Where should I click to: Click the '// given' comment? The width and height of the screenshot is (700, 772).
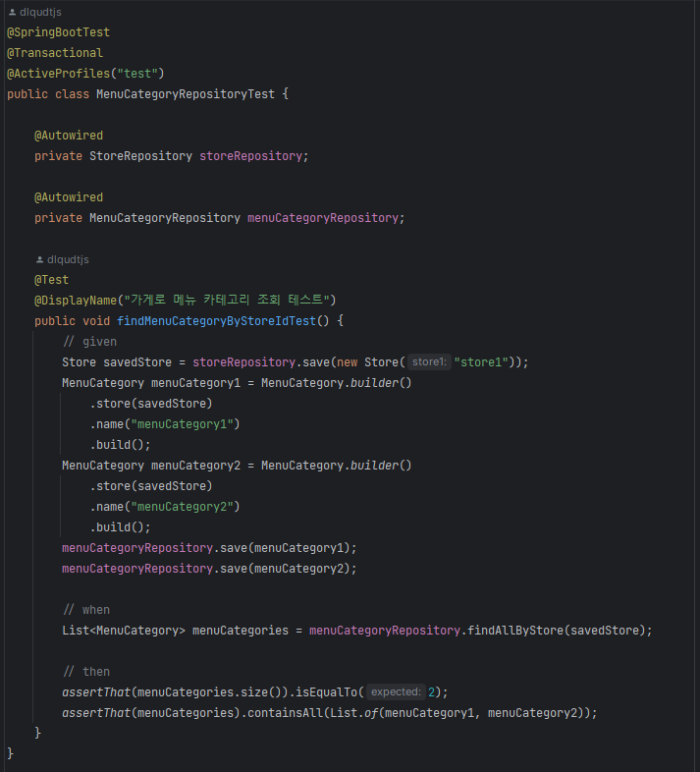pyautogui.click(x=89, y=342)
